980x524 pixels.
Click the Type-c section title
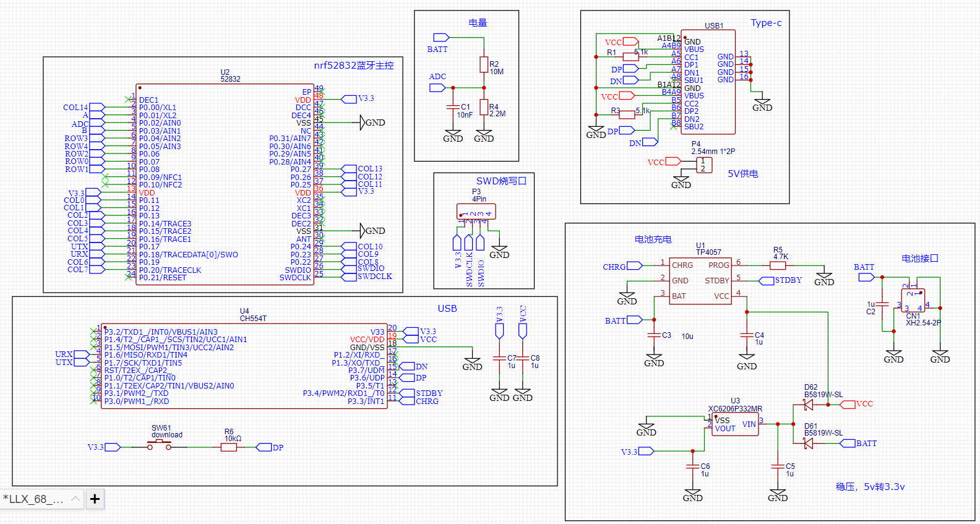pyautogui.click(x=766, y=23)
